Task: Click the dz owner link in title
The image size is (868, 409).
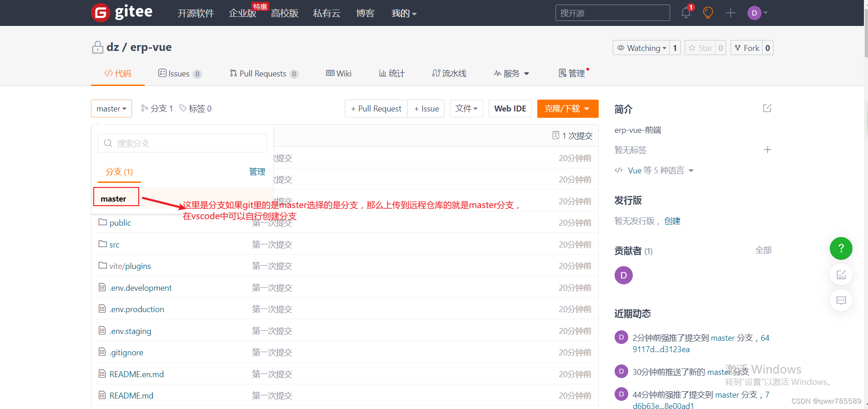Action: coord(113,47)
